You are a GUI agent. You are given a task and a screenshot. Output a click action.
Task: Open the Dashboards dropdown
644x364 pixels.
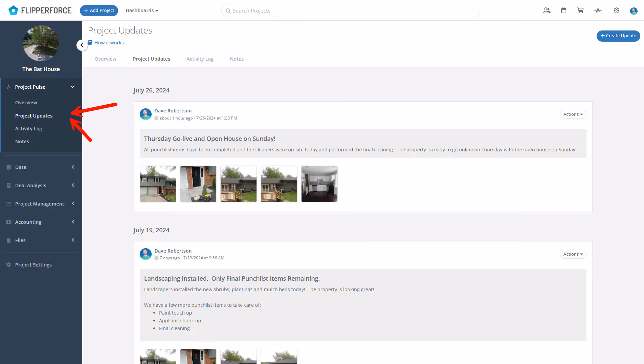[x=142, y=10]
